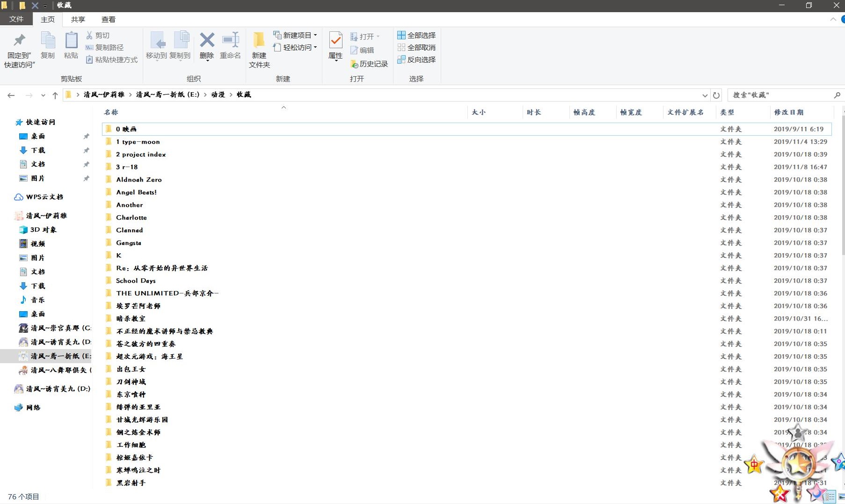This screenshot has height=504, width=845.
Task: Expand breadcrumb arrow after E: drive
Action: pyautogui.click(x=205, y=95)
